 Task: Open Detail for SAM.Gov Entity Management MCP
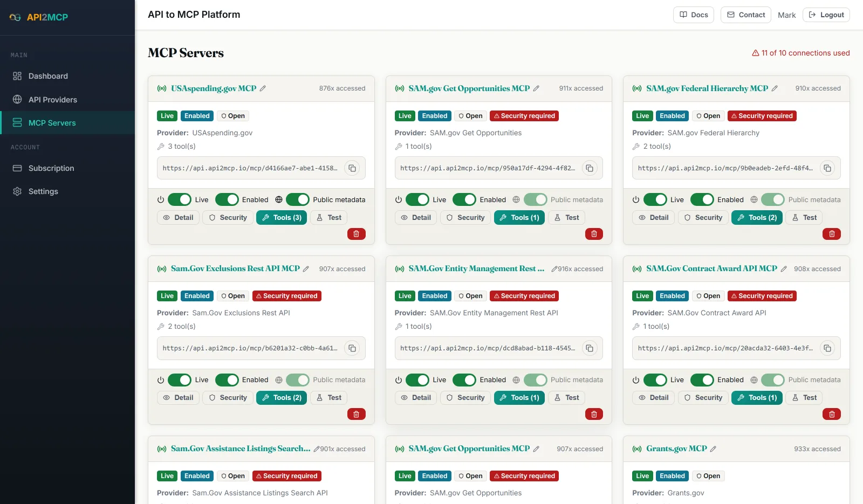(416, 398)
